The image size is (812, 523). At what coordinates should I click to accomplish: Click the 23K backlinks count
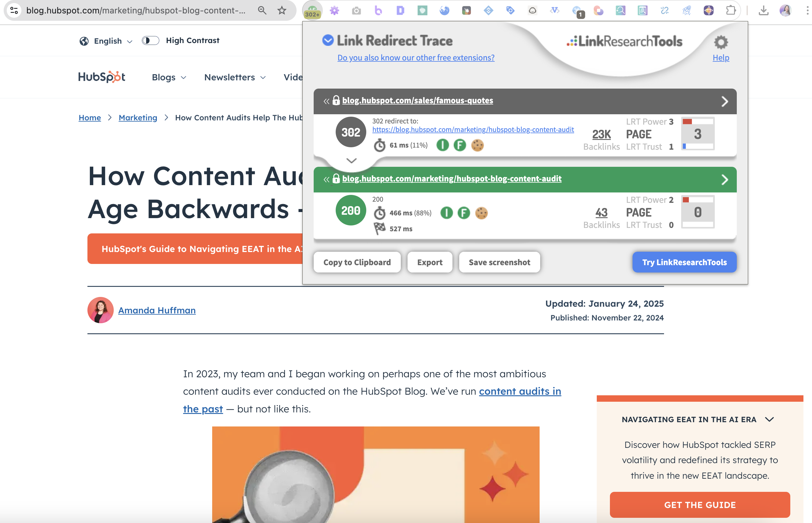coord(601,134)
